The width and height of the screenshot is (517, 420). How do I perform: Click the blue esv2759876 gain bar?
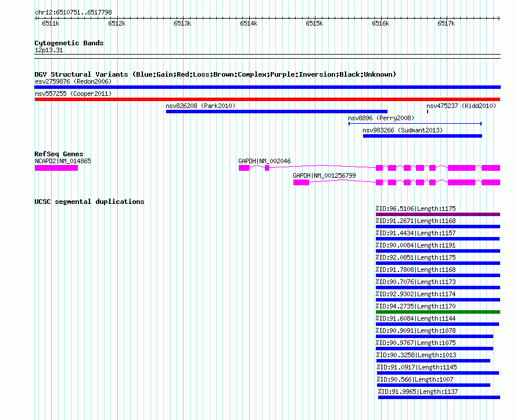[267, 87]
